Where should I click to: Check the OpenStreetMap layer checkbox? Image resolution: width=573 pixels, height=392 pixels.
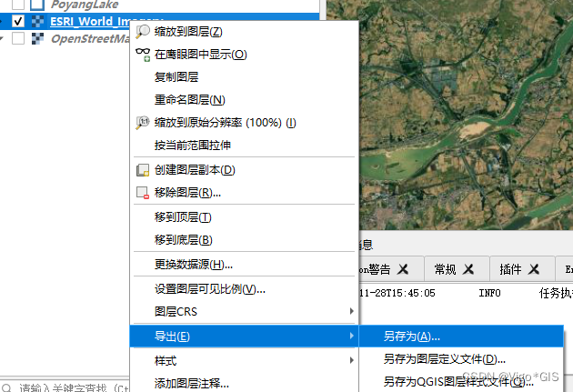click(18, 38)
